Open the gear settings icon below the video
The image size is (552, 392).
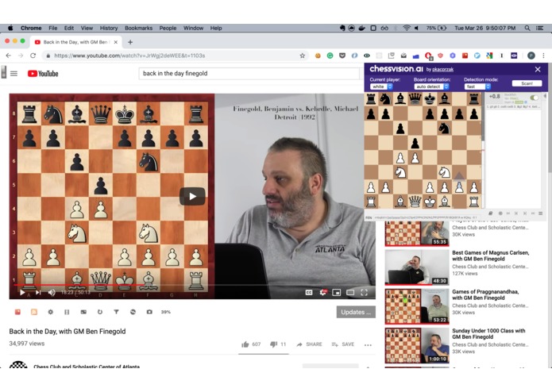[50, 312]
